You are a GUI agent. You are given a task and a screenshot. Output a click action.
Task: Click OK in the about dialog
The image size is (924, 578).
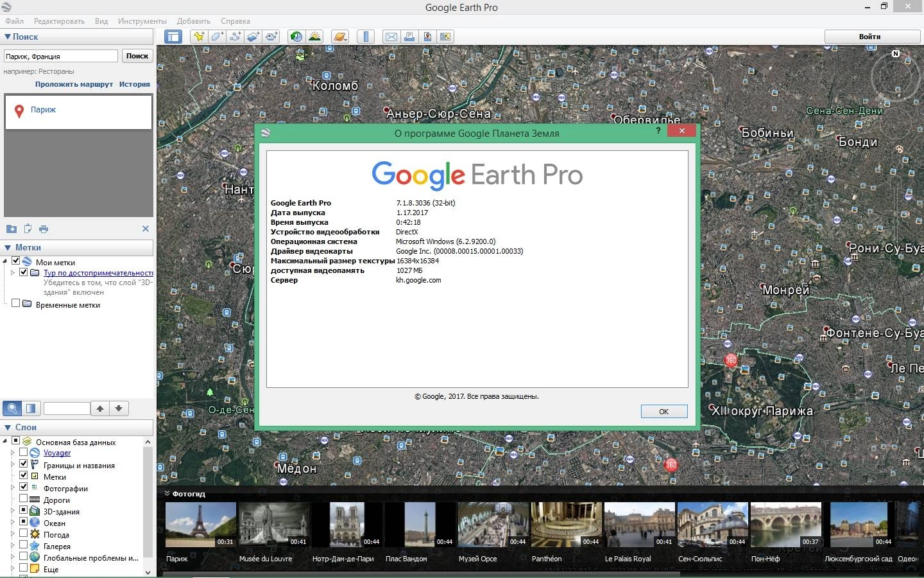pyautogui.click(x=664, y=412)
